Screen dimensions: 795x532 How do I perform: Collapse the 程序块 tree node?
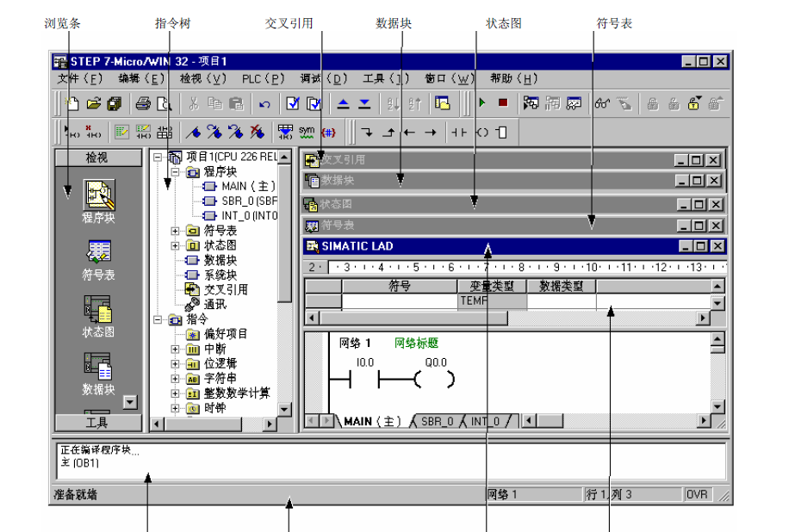(176, 172)
